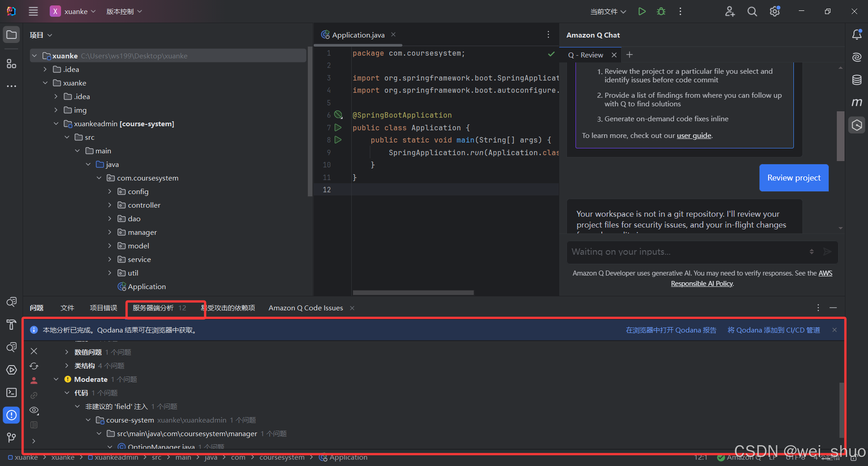The height and width of the screenshot is (466, 868).
Task: Expand the service package
Action: pyautogui.click(x=109, y=259)
